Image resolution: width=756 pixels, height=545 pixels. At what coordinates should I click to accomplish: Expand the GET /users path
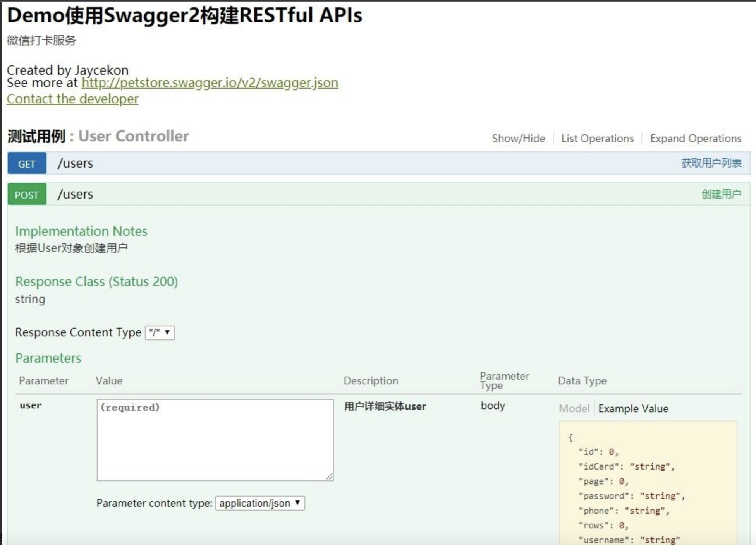pyautogui.click(x=75, y=163)
